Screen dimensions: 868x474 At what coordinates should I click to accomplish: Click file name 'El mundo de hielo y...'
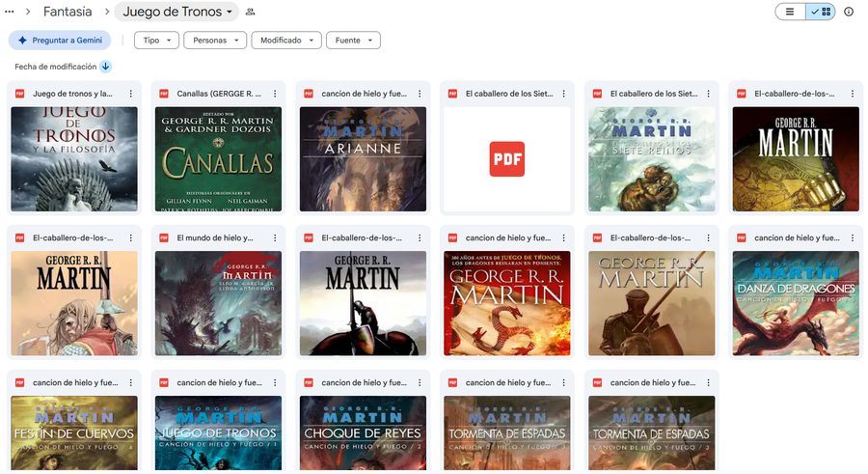tap(215, 237)
